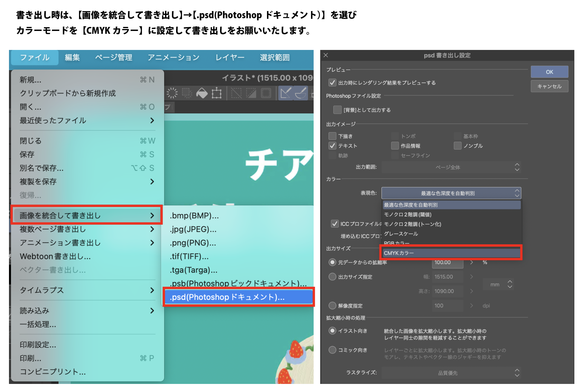Click the OK button
This screenshot has width=586, height=392.
click(550, 72)
